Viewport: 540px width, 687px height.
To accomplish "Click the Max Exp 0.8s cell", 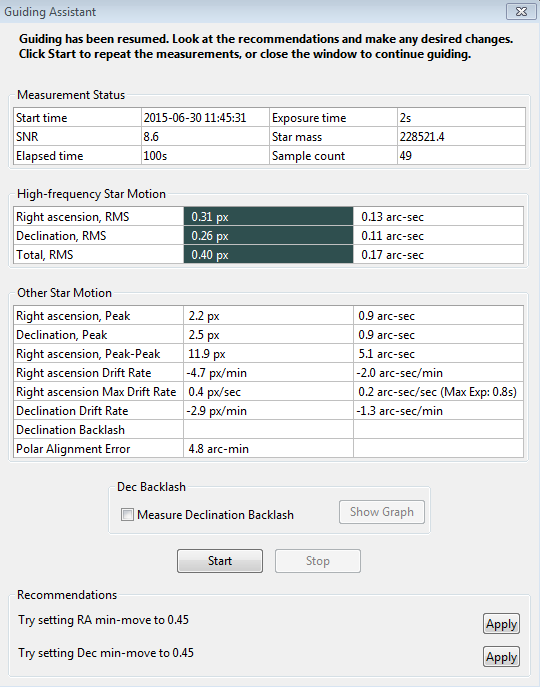I will [x=438, y=392].
